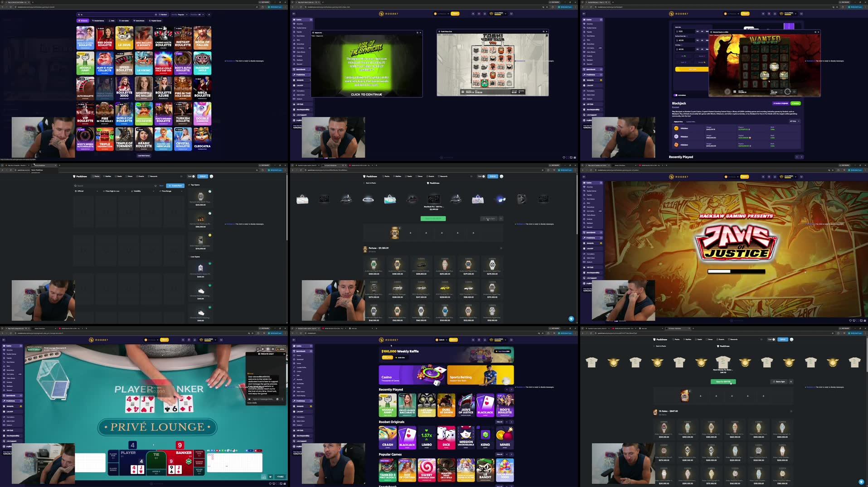
Task: Switch to the Game Shows filter tab
Action: (x=139, y=21)
